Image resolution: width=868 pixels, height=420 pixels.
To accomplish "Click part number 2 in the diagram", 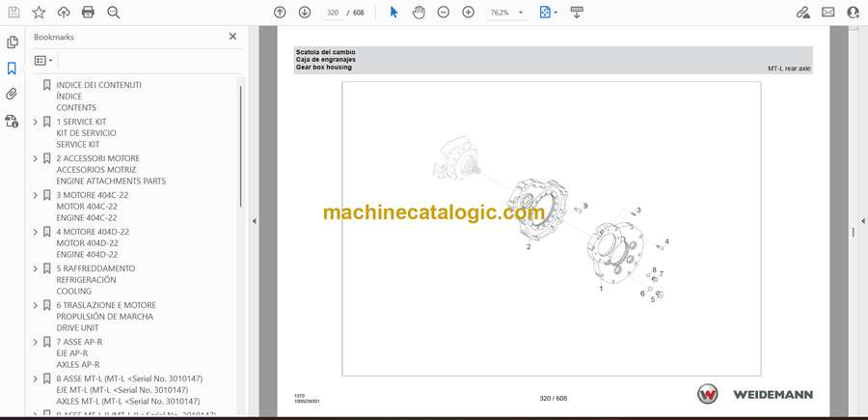I will 529,247.
